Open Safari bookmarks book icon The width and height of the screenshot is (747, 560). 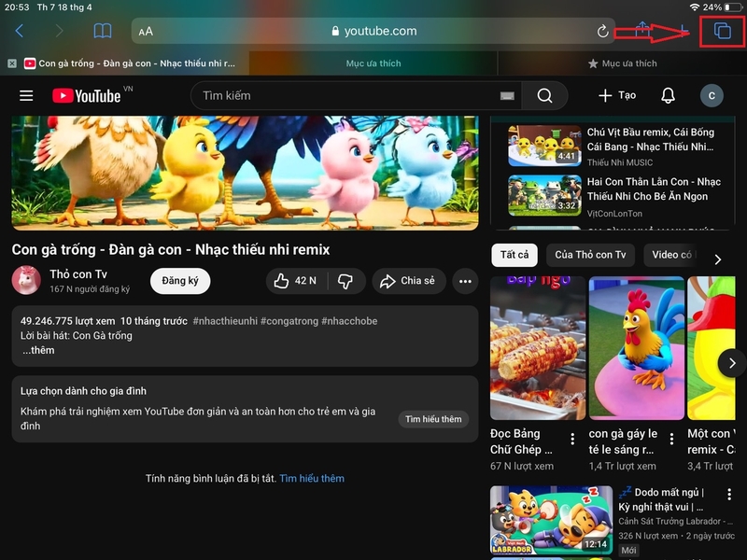pyautogui.click(x=103, y=31)
